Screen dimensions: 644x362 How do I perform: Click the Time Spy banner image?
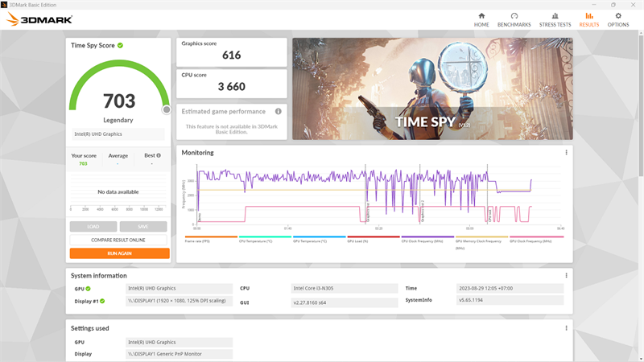pos(432,88)
